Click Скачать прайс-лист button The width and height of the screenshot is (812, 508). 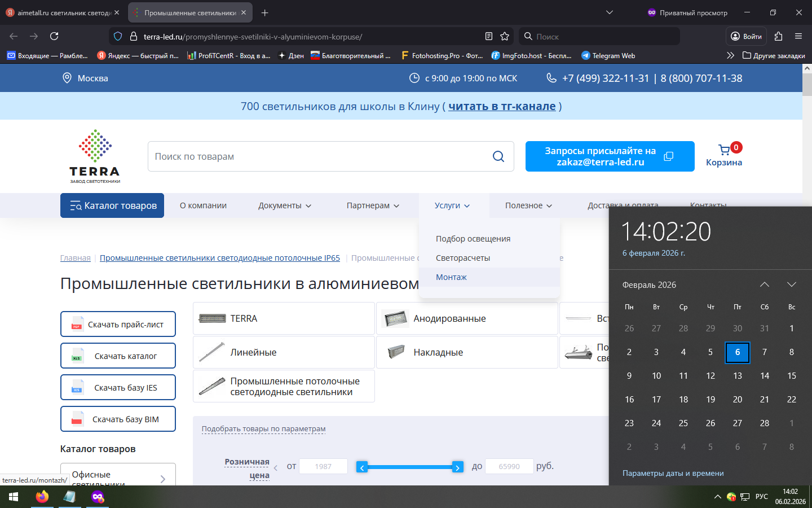[118, 324]
